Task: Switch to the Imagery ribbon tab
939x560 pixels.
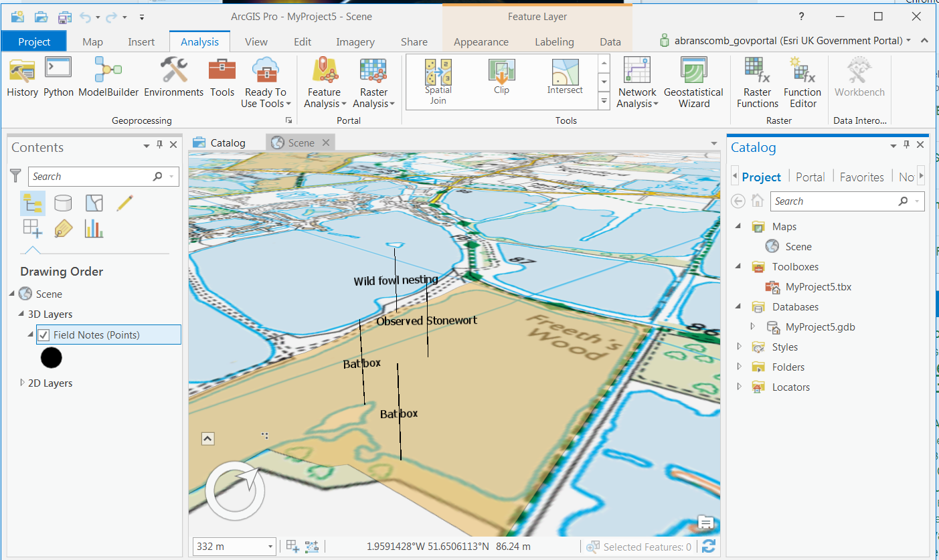Action: (355, 41)
